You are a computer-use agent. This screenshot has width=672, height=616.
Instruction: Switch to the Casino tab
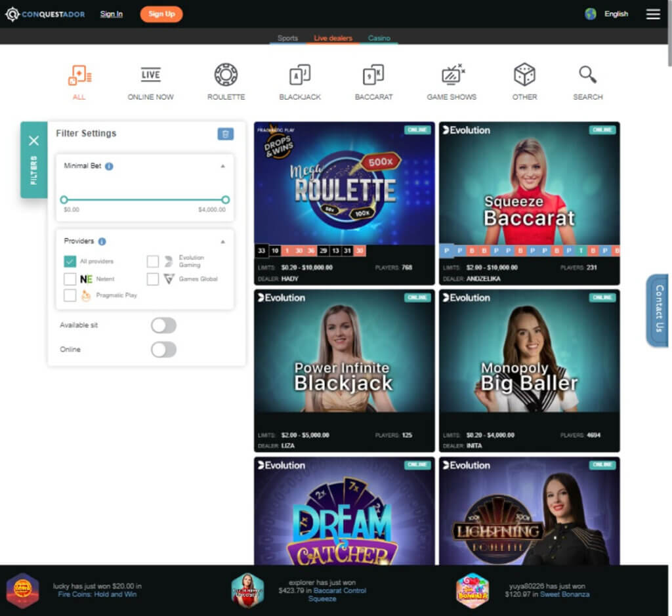tap(379, 38)
